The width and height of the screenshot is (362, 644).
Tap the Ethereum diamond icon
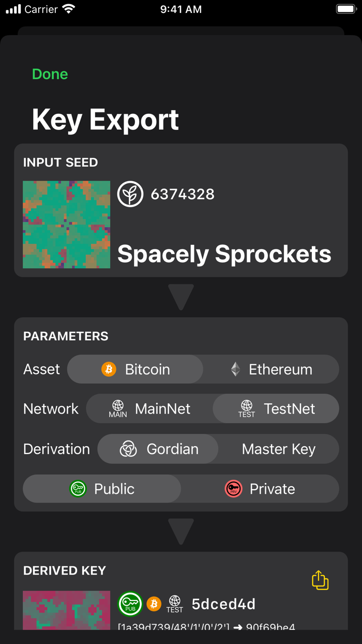pyautogui.click(x=235, y=369)
